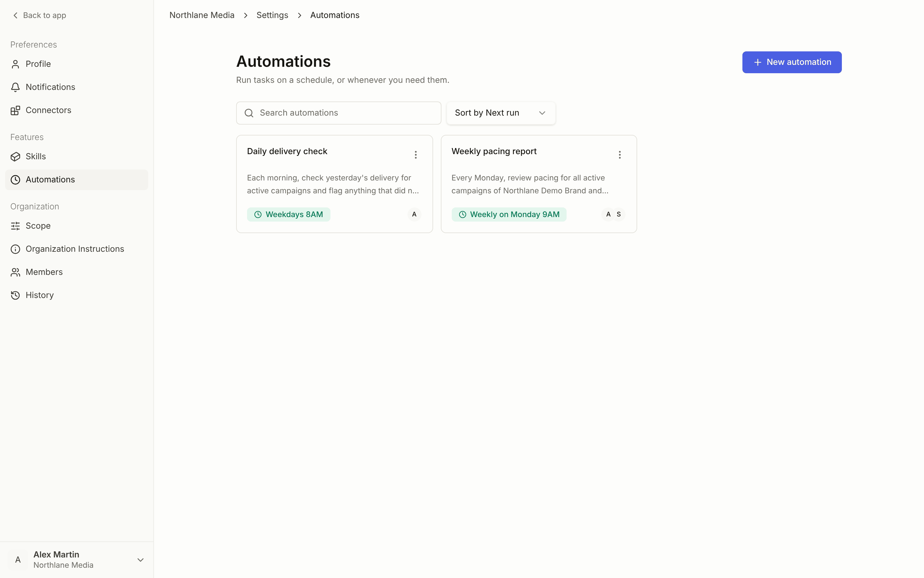This screenshot has height=578, width=924.
Task: Click the back arrow beside Back to app
Action: tap(15, 15)
